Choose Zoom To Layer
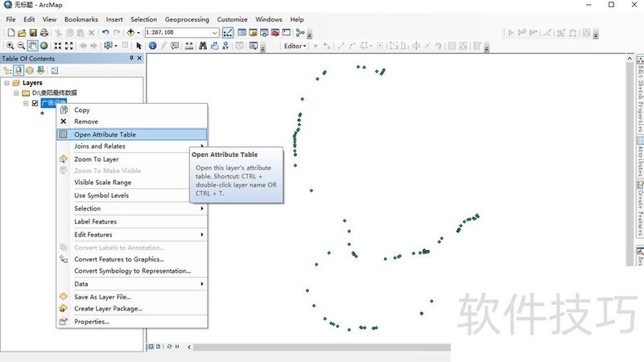Viewport: 644px width, 362px height. click(132, 159)
